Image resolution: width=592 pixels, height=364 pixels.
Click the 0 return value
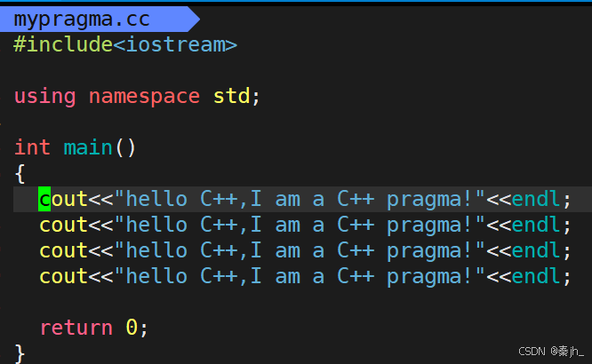[132, 328]
